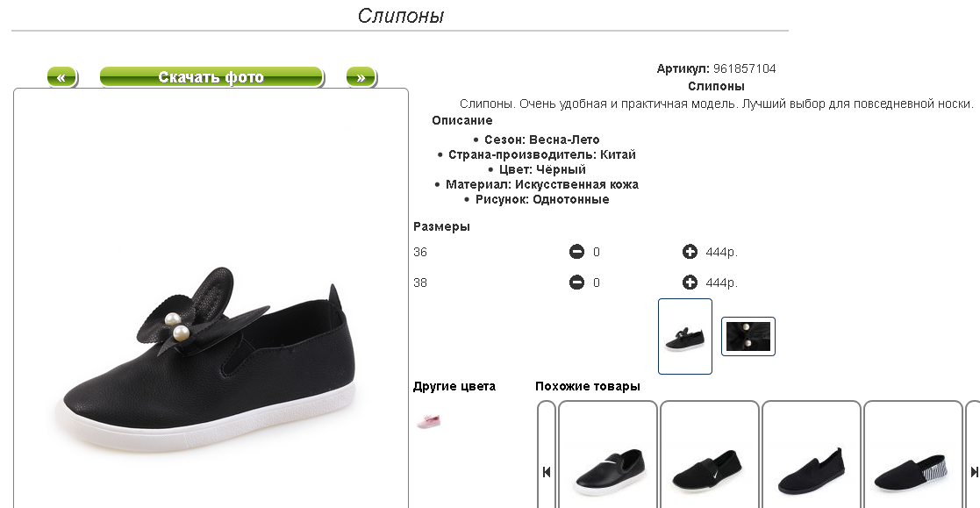The width and height of the screenshot is (980, 508).
Task: Increase quantity for size 38
Action: point(690,283)
